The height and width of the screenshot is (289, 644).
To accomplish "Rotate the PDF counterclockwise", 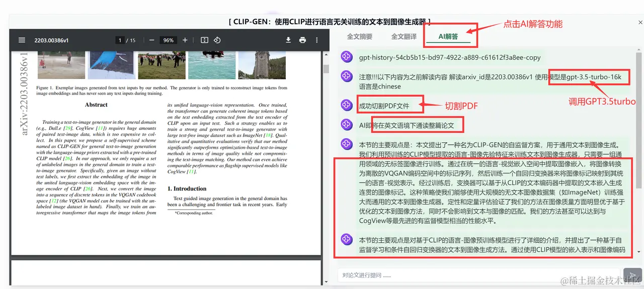I will (x=217, y=40).
